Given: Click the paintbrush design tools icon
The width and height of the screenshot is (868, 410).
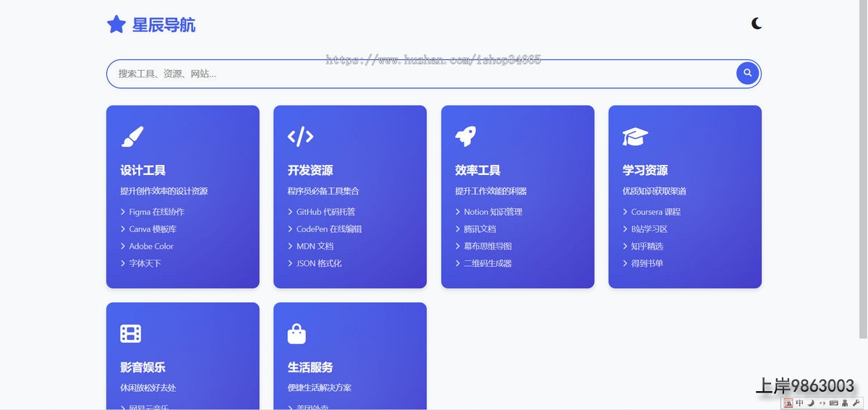Looking at the screenshot, I should 132,136.
